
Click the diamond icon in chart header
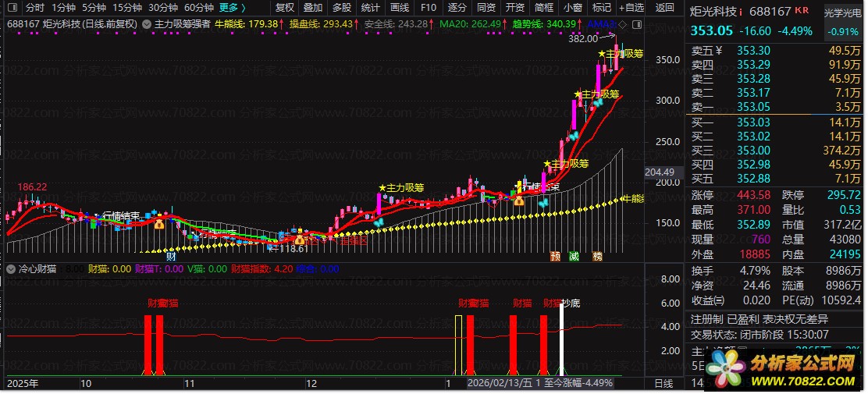click(x=623, y=24)
